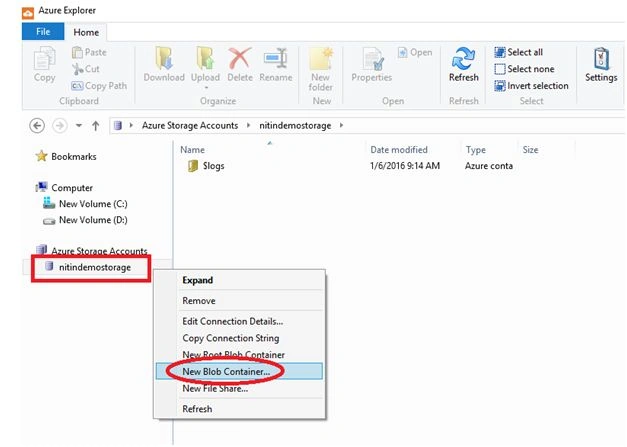Viewport: 627px width, 447px height.
Task: Go up one level arrow
Action: (x=96, y=126)
